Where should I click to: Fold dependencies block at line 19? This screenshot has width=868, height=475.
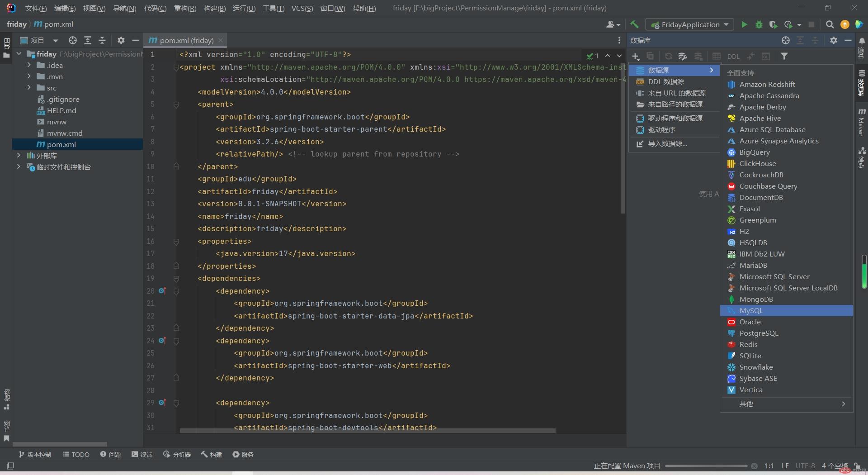tap(176, 279)
